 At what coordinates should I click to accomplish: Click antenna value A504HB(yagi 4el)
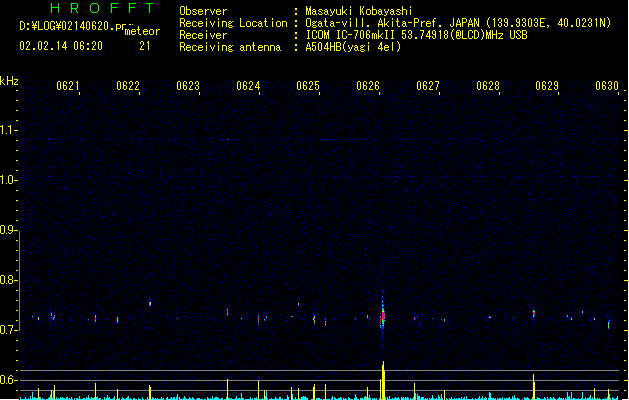tap(353, 47)
